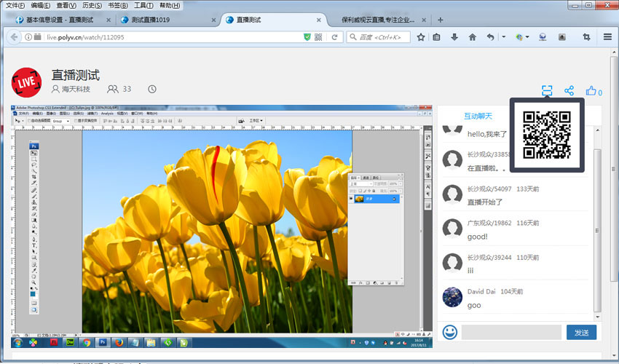The width and height of the screenshot is (619, 364).
Task: Open the 书签 menu
Action: pos(117,5)
